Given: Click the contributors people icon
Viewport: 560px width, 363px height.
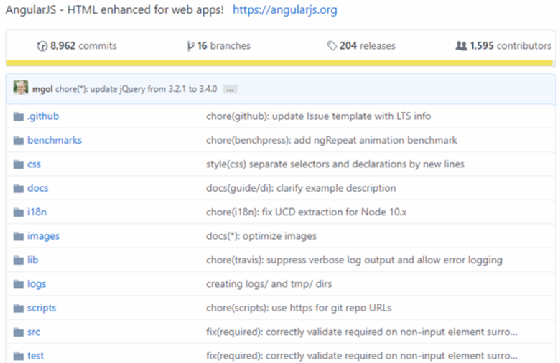Looking at the screenshot, I should 461,46.
